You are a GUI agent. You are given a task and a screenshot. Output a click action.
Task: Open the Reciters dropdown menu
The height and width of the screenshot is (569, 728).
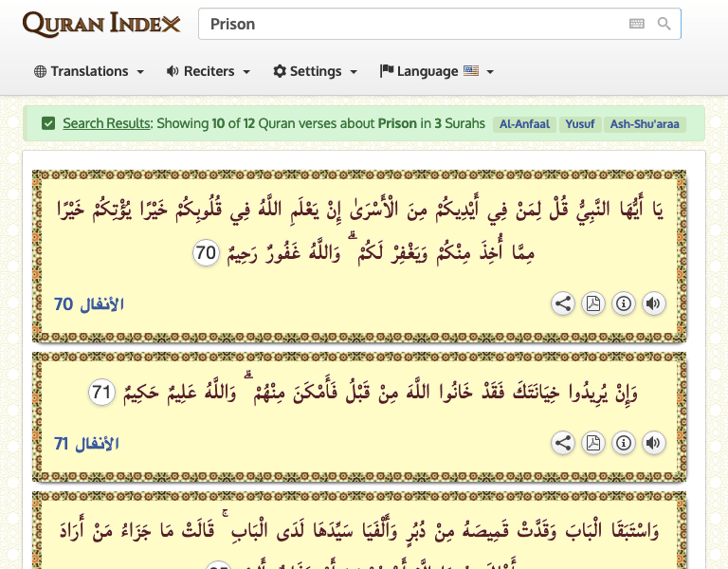(209, 71)
